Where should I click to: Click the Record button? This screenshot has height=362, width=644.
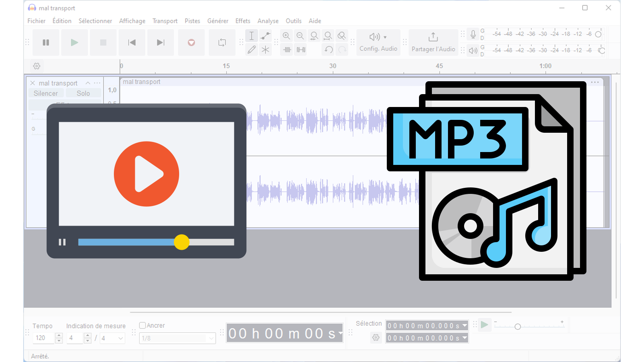(x=191, y=42)
